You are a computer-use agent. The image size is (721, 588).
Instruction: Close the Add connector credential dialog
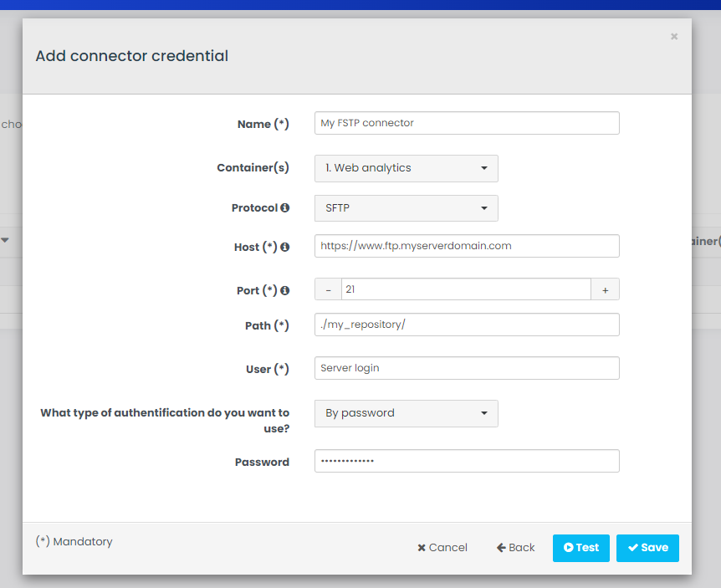[674, 37]
